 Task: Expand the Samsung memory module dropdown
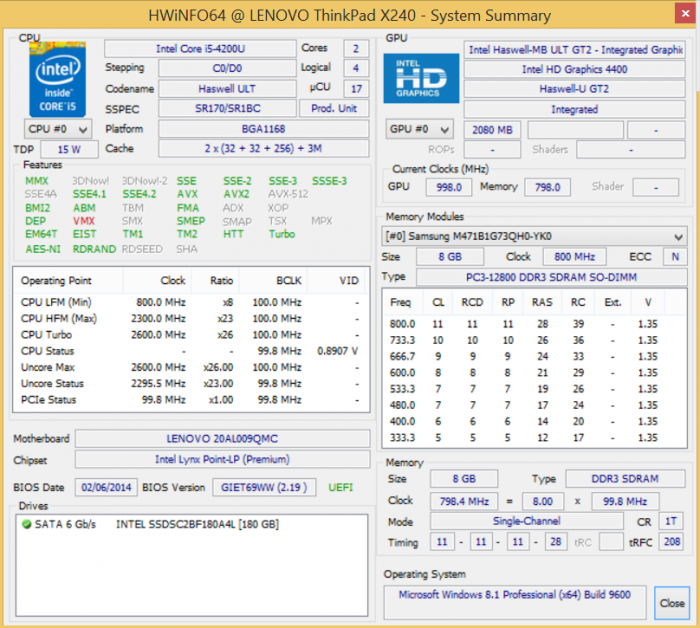pos(535,236)
